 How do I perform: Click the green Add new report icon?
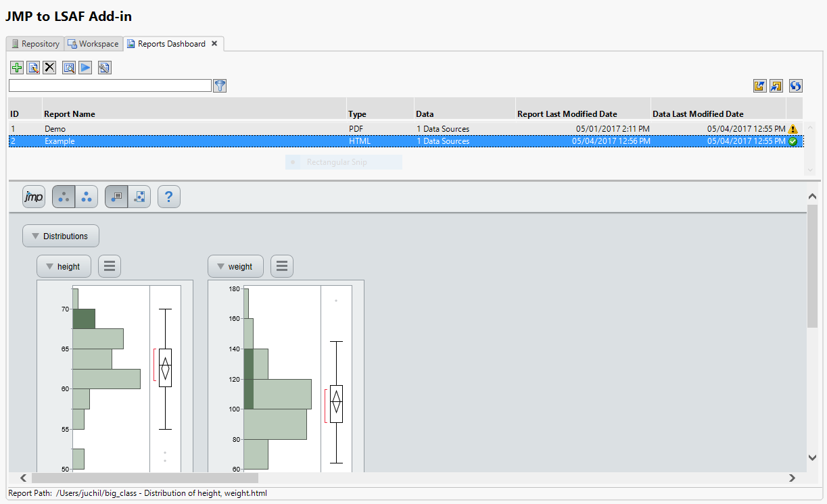[16, 67]
